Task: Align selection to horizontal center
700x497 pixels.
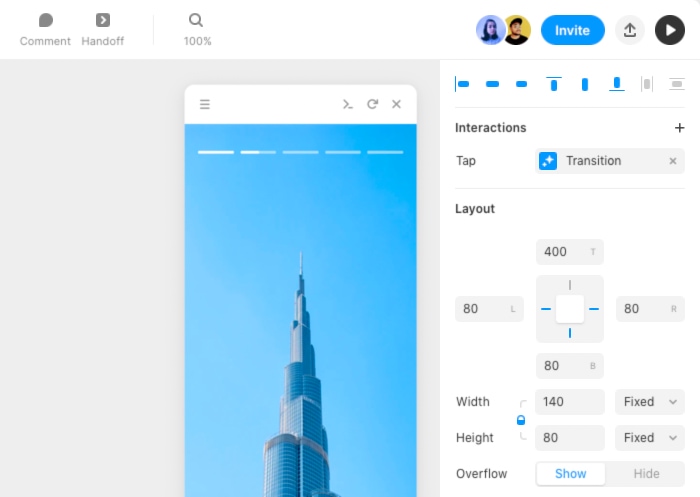Action: [x=492, y=84]
